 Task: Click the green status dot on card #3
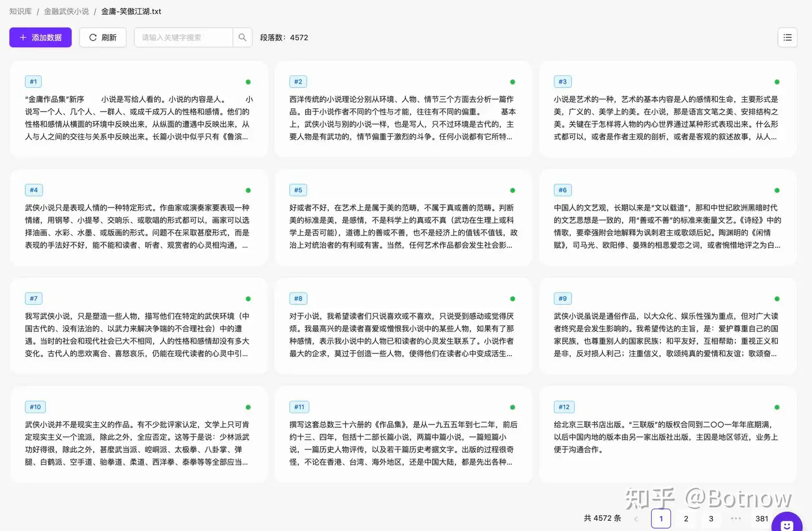(777, 82)
